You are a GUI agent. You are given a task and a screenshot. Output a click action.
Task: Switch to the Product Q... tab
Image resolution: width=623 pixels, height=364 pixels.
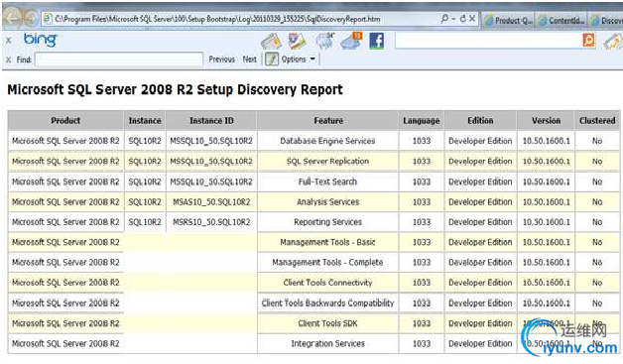click(508, 20)
